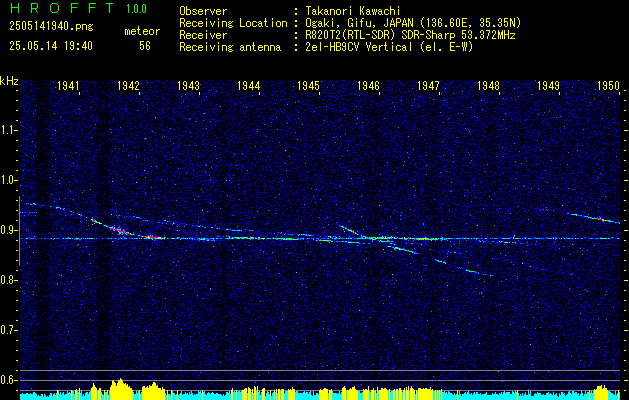The height and width of the screenshot is (400, 629).
Task: Click the 1946 time marker
Action: [369, 85]
